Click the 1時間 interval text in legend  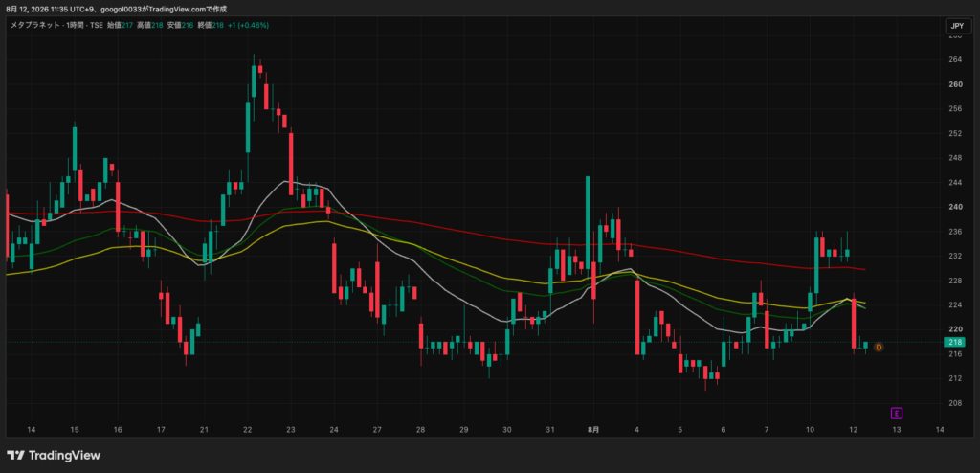[77, 26]
